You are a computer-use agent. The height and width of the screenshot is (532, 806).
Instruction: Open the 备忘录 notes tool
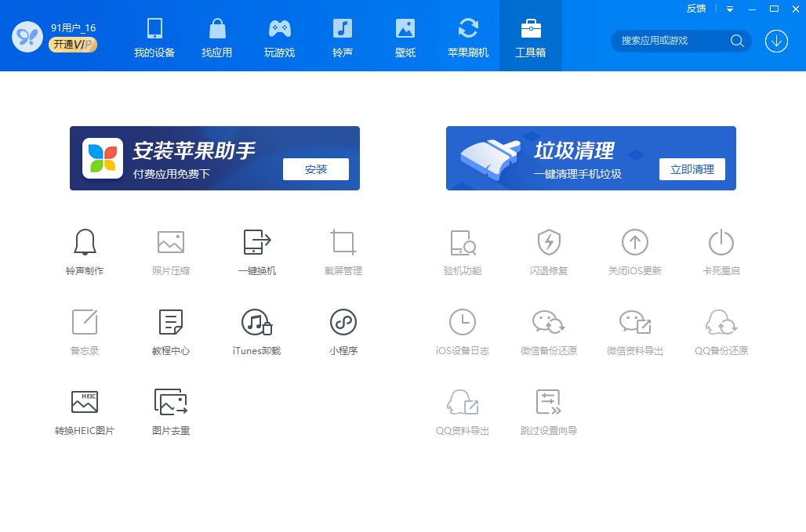85,331
